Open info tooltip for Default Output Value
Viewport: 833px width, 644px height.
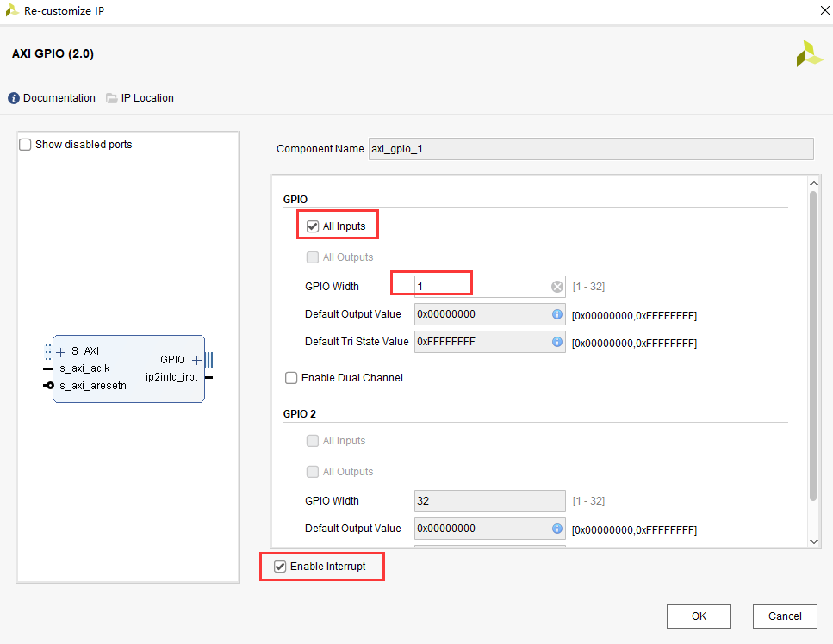pyautogui.click(x=556, y=313)
